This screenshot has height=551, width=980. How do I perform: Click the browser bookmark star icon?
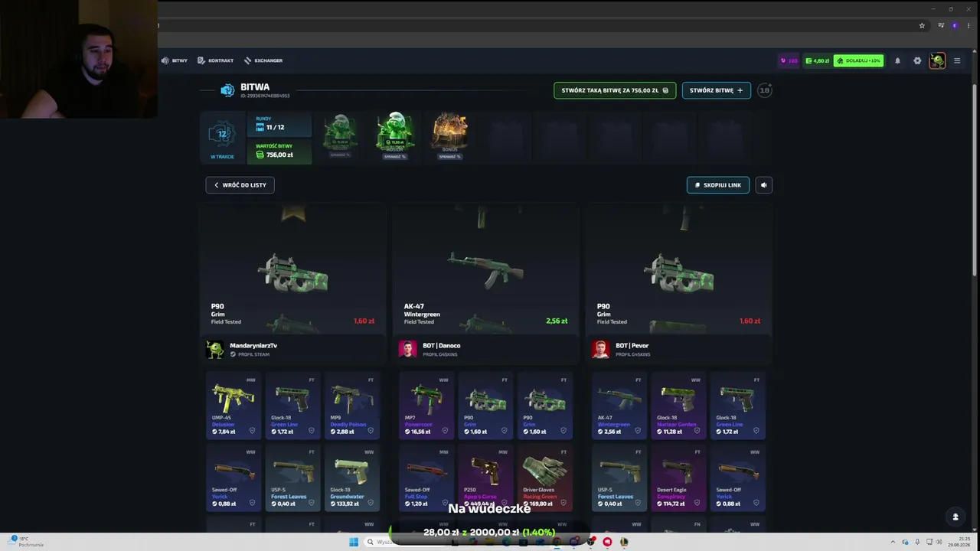[922, 25]
